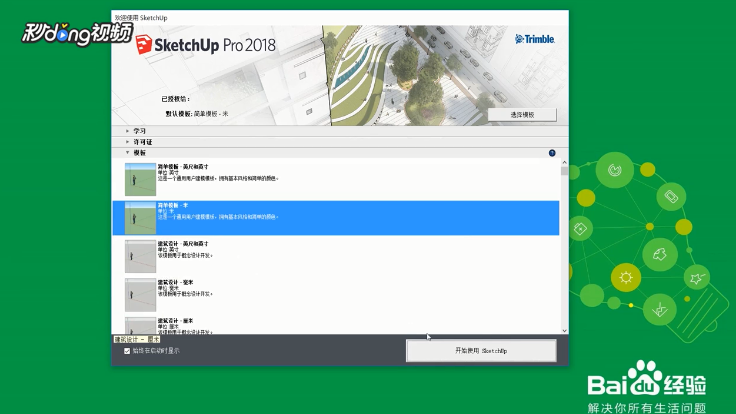Select the partially visible 建筑设计 厘米 thumbnail
The height and width of the screenshot is (414, 736).
(140, 326)
